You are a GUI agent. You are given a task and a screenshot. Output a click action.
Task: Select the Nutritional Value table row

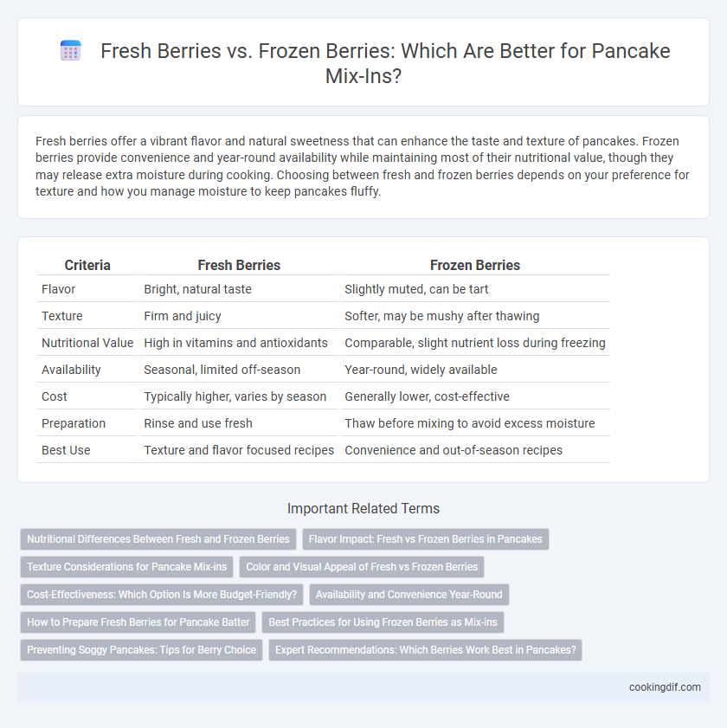click(323, 343)
